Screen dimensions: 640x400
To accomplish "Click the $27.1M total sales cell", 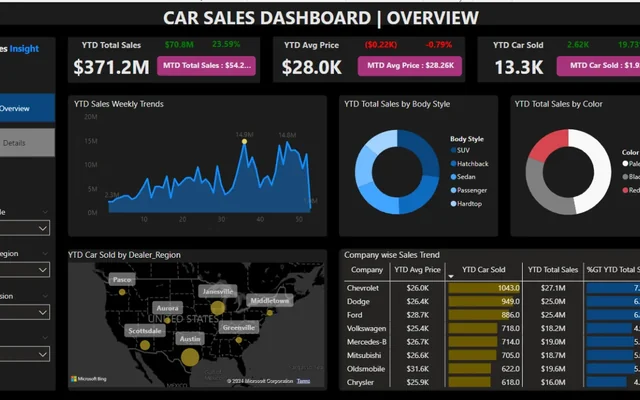I will (553, 288).
